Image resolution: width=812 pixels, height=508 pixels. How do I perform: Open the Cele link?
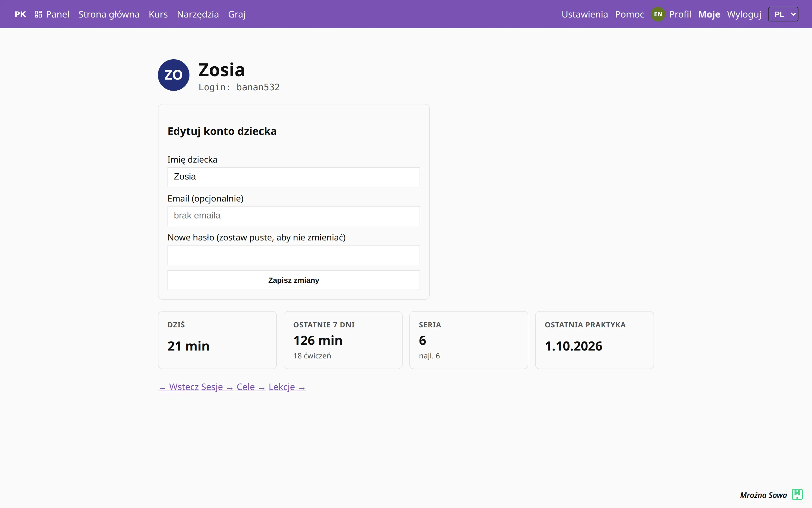tap(251, 387)
